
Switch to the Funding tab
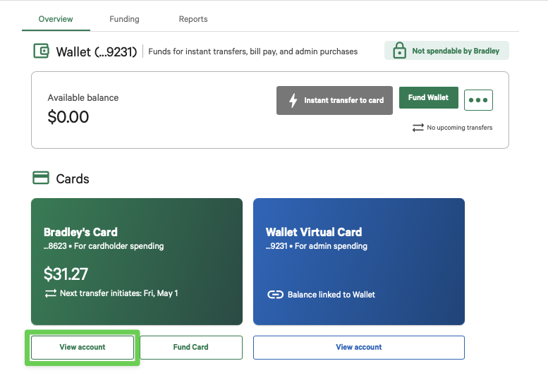124,19
